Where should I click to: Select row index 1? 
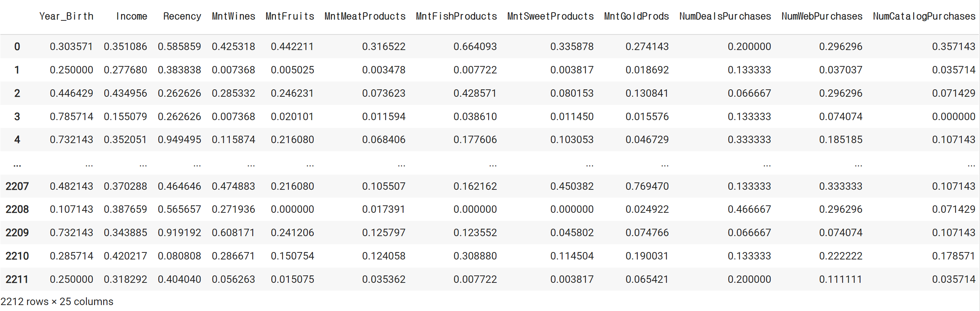(17, 70)
